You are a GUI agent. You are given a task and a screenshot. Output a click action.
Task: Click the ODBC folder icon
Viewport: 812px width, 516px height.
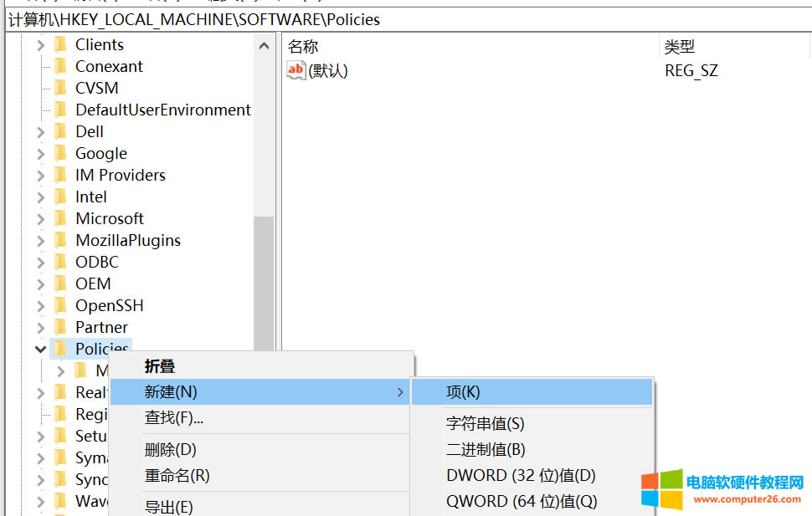tap(60, 263)
